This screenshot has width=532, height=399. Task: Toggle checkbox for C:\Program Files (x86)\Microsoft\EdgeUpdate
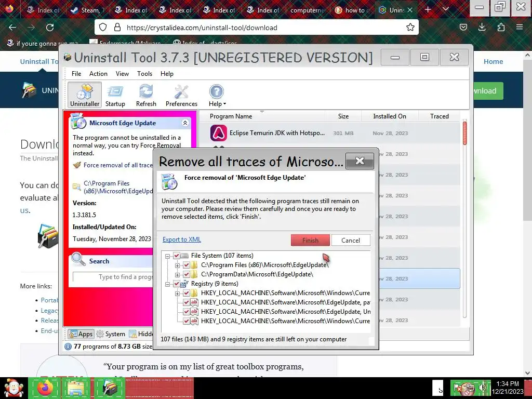[x=187, y=265]
